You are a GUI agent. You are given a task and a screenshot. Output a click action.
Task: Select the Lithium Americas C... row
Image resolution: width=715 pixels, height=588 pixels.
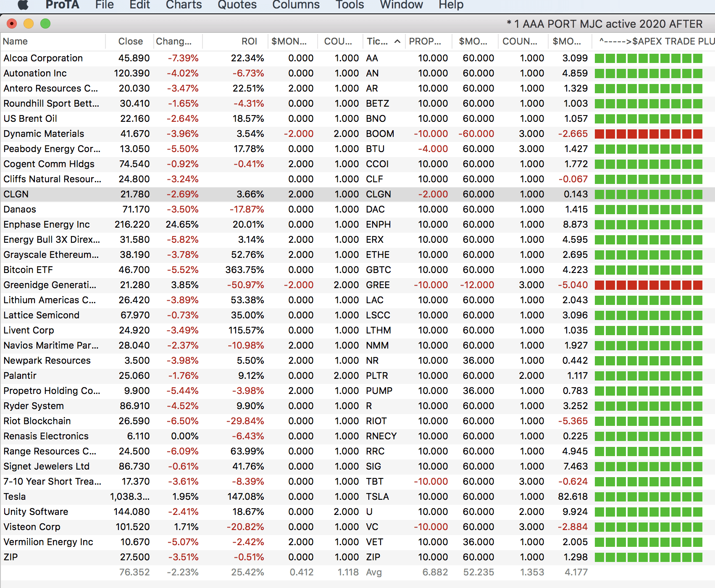[357, 300]
